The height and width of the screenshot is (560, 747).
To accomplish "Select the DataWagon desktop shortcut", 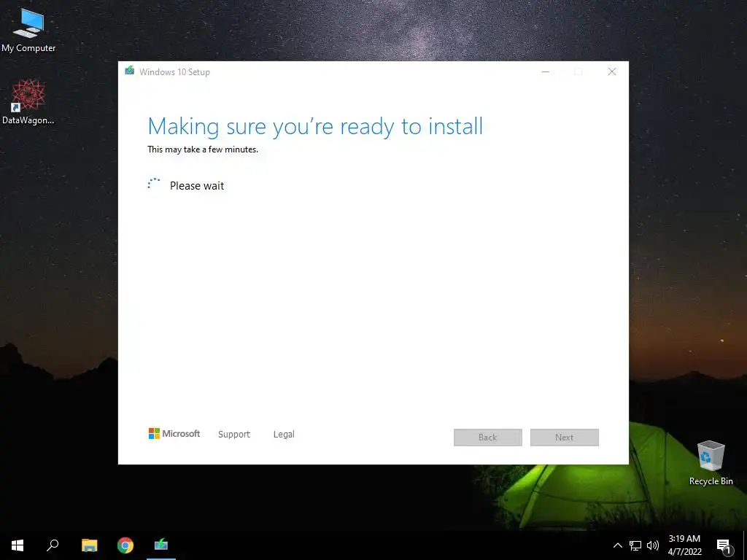I will click(x=28, y=102).
